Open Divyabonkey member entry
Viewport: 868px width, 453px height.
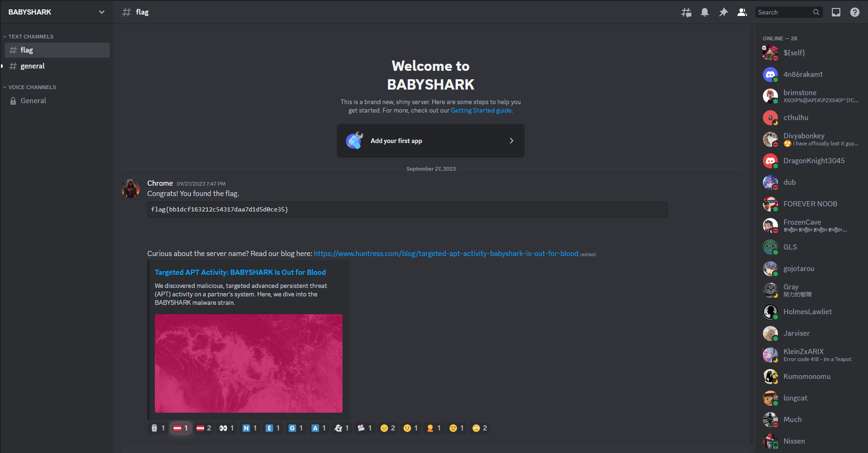point(811,139)
